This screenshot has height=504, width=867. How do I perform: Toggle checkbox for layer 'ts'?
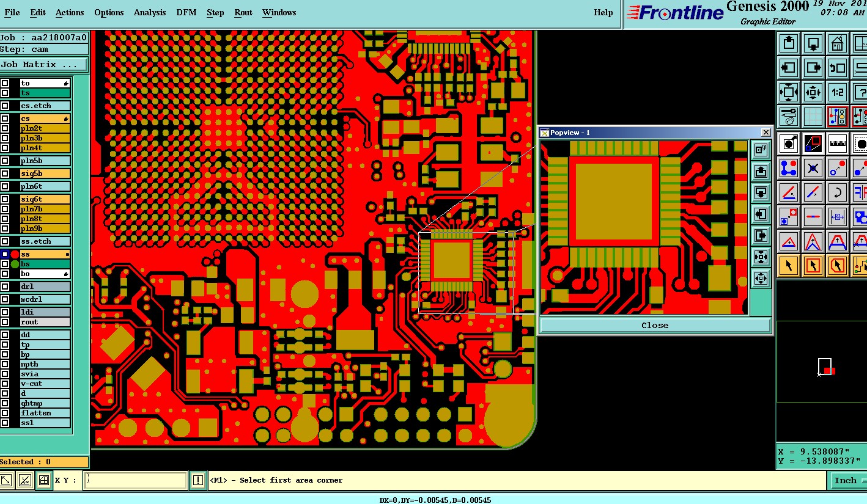coord(5,93)
